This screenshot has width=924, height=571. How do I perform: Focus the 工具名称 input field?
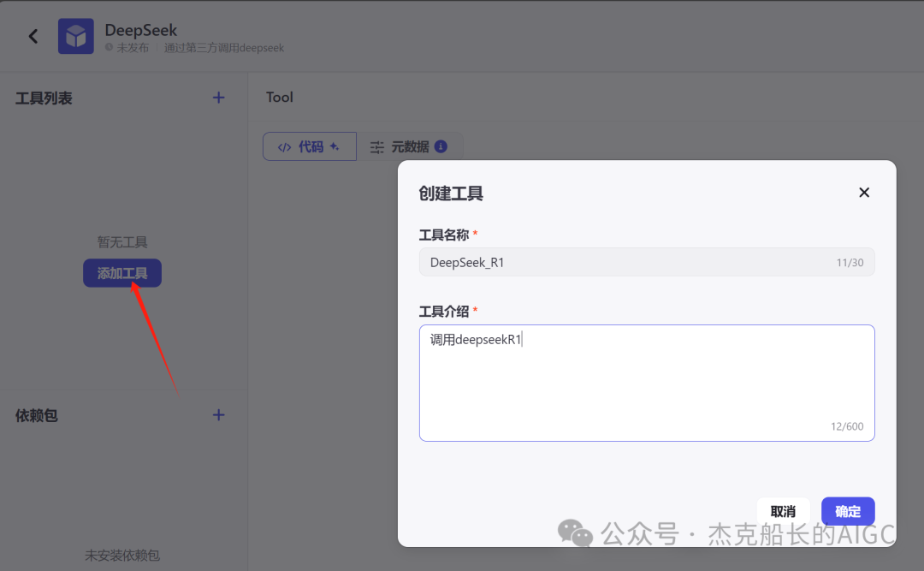(x=625, y=263)
